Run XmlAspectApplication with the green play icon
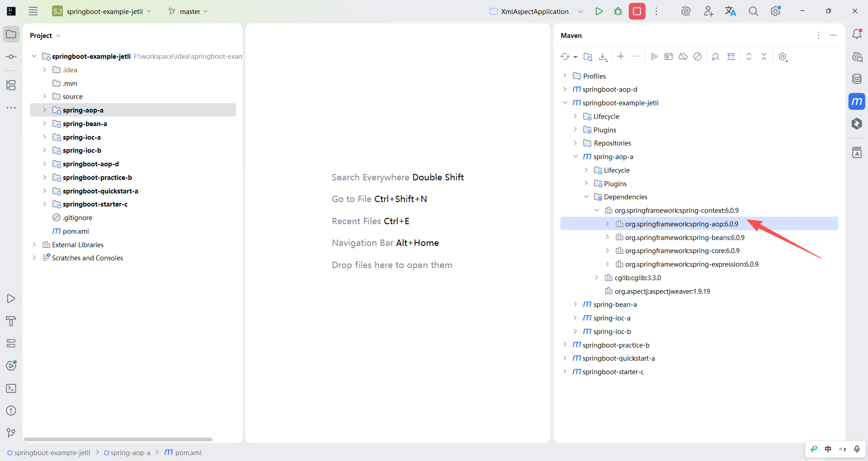Viewport: 868px width, 461px height. click(599, 11)
